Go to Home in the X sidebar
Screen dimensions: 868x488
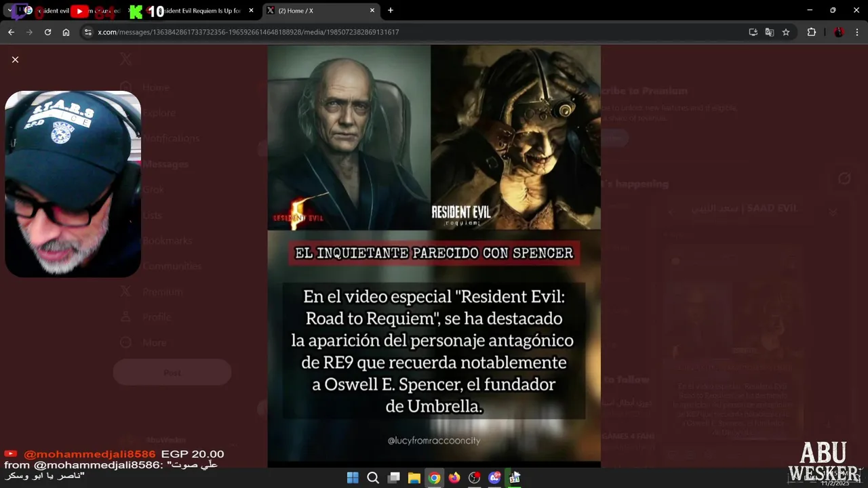156,87
